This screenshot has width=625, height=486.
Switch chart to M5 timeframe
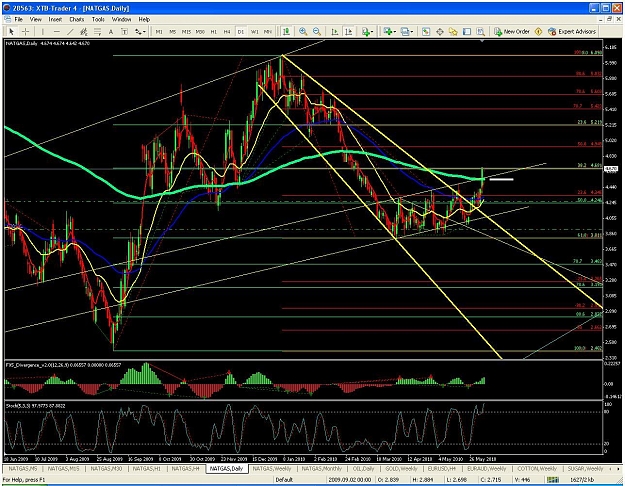pyautogui.click(x=173, y=31)
